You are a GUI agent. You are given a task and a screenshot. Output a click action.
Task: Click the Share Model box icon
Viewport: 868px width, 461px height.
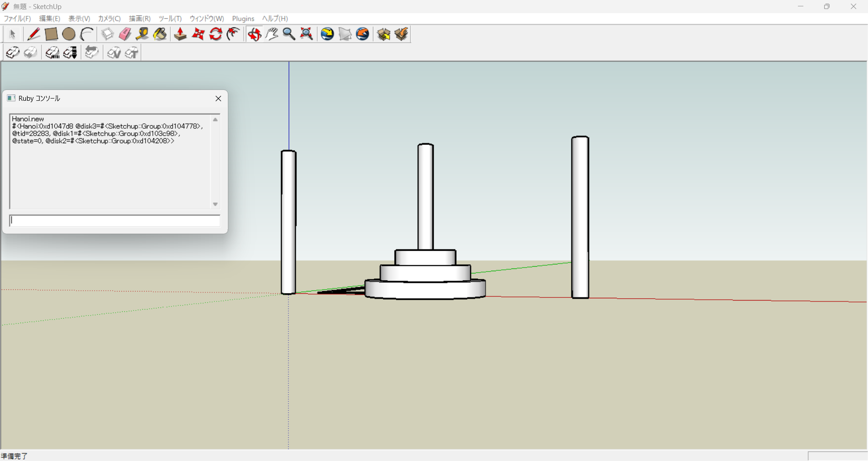click(401, 34)
